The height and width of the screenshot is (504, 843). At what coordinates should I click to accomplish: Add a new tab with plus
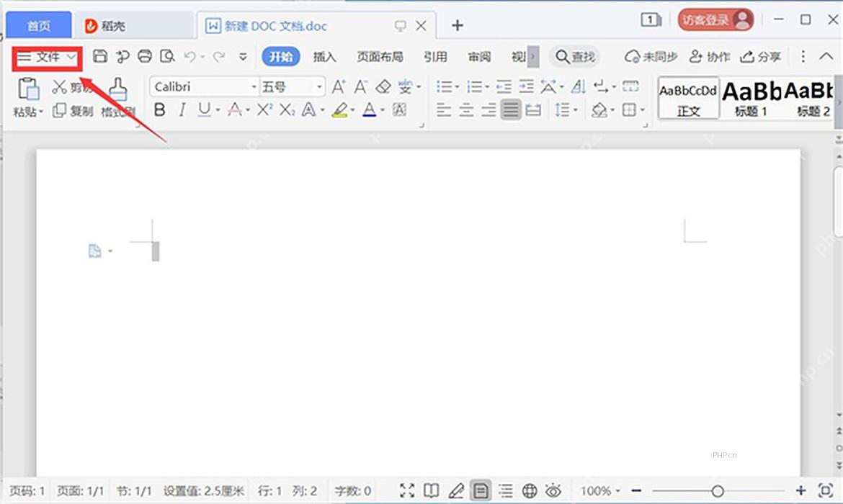(x=457, y=25)
